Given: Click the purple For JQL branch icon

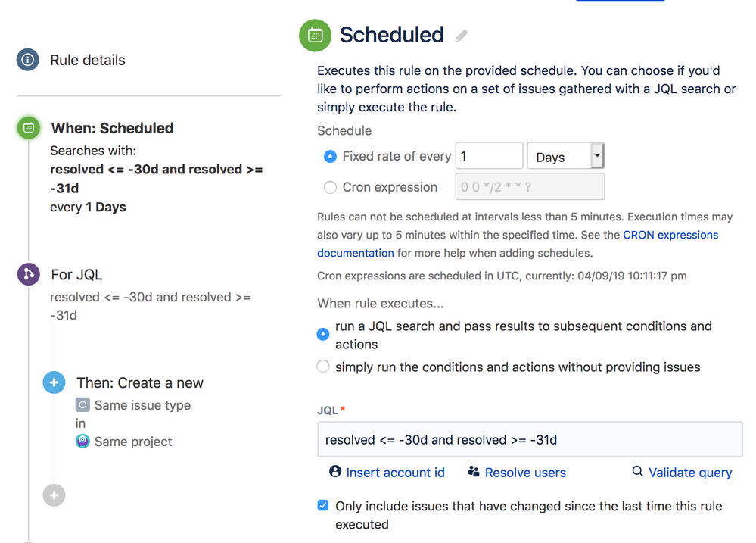Looking at the screenshot, I should [28, 275].
